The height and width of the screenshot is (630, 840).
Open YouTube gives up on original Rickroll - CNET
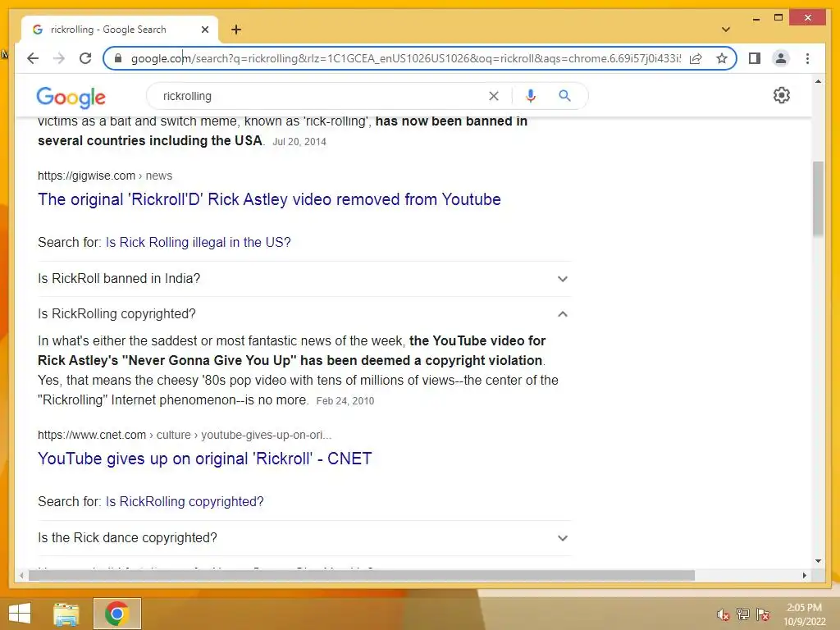pos(204,459)
